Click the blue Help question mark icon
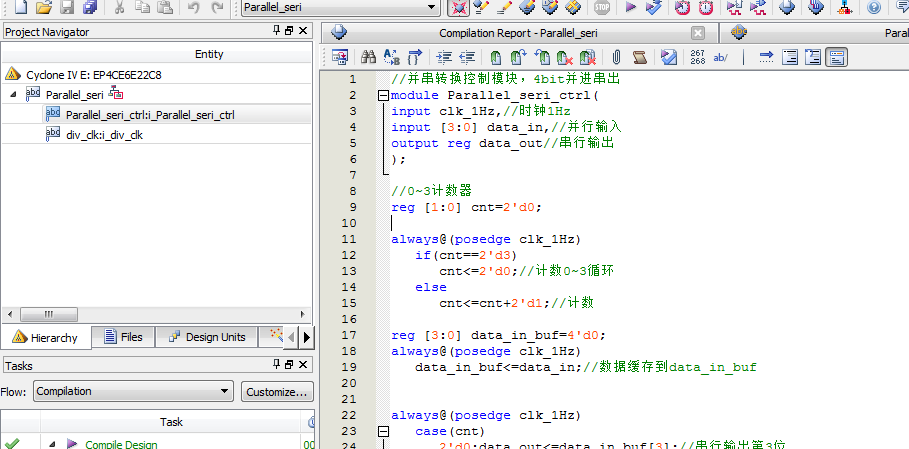Image resolution: width=909 pixels, height=449 pixels. (874, 8)
